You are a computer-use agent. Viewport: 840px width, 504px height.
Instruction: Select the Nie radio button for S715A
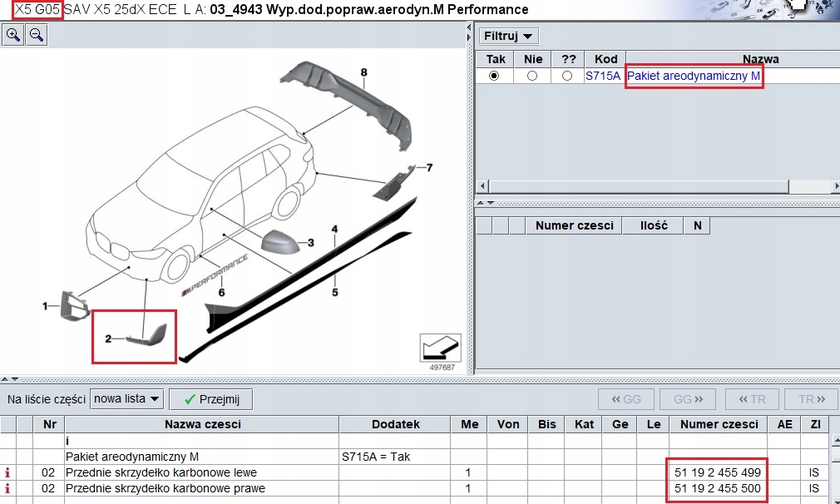(x=532, y=76)
